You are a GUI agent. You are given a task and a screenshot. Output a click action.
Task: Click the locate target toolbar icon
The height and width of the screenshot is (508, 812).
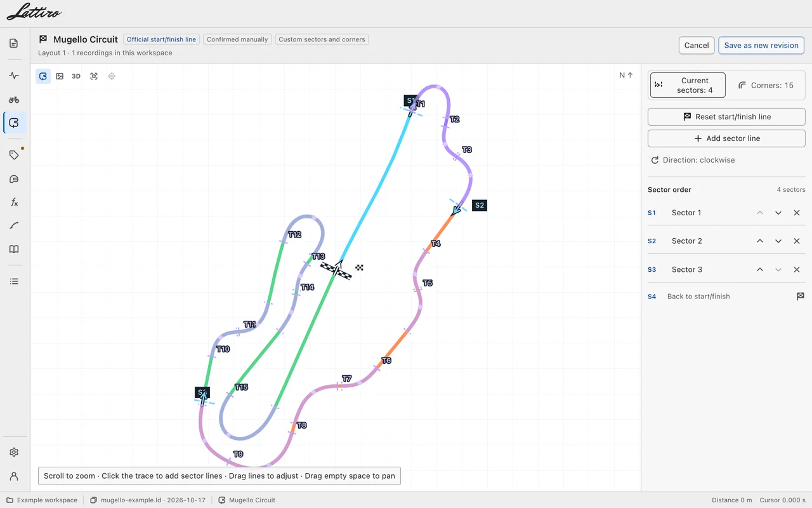(x=112, y=76)
